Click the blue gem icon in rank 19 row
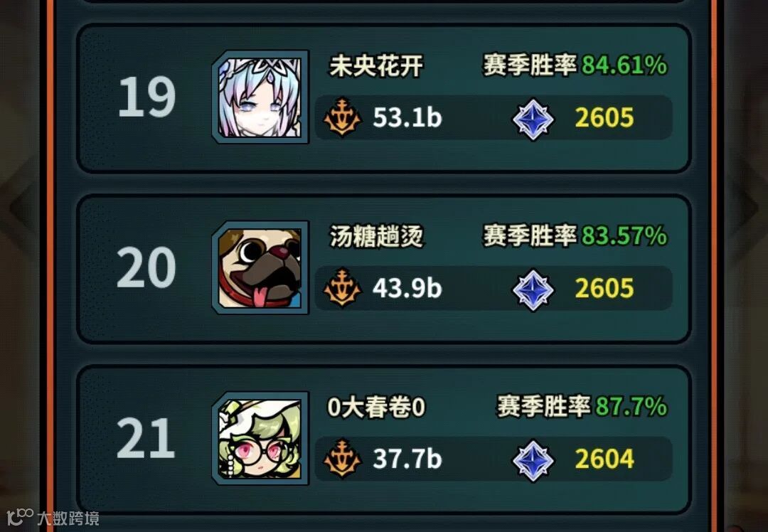The height and width of the screenshot is (532, 768). [x=533, y=119]
